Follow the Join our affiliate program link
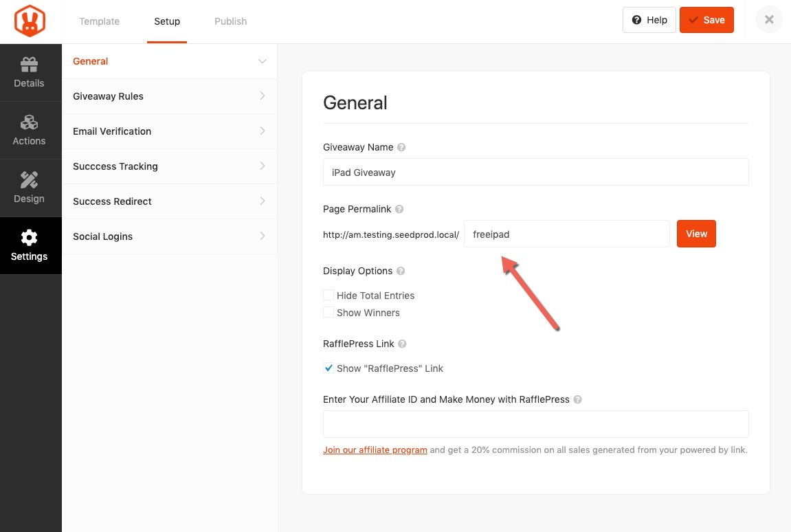Viewport: 791px width, 532px height. pyautogui.click(x=375, y=450)
